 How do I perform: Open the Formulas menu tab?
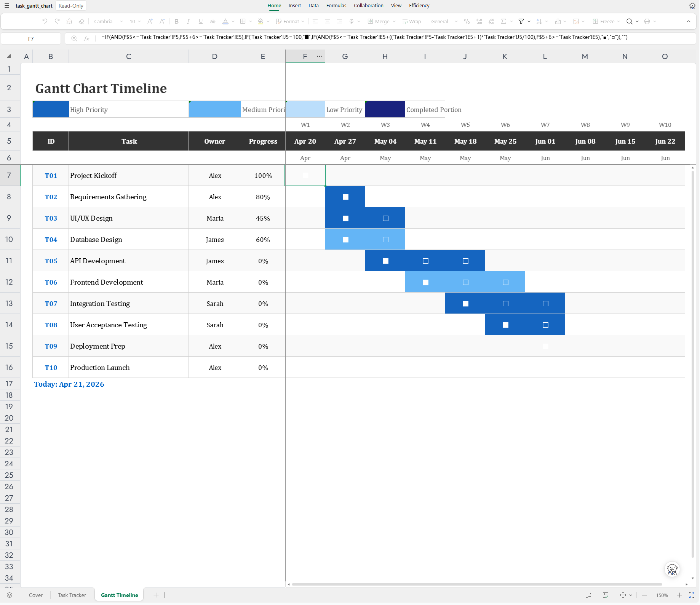336,6
